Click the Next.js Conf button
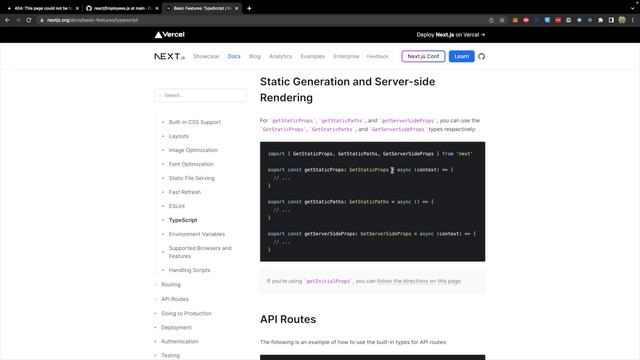 click(x=423, y=56)
